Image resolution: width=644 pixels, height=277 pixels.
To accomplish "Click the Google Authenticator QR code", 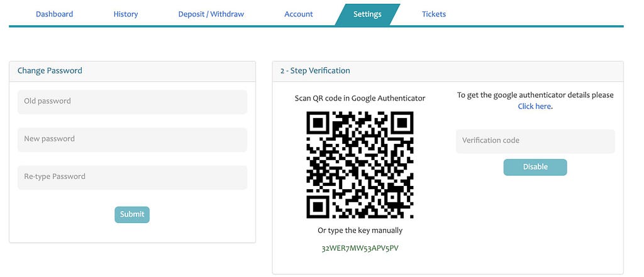I will tap(360, 165).
